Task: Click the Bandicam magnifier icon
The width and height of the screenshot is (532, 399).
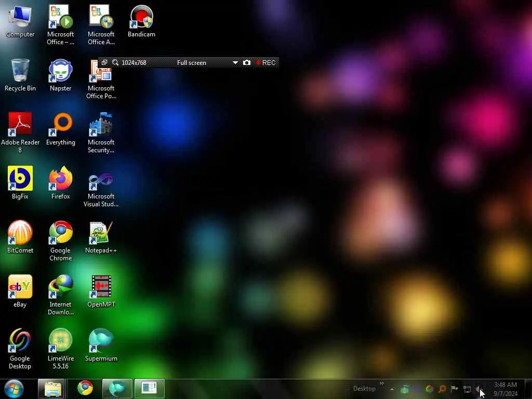Action: point(115,62)
